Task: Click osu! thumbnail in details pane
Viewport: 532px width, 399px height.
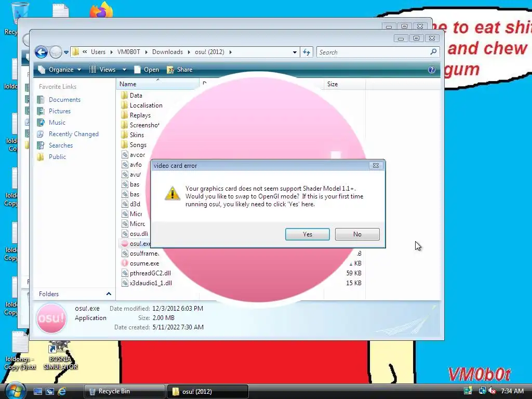Action: 51,318
